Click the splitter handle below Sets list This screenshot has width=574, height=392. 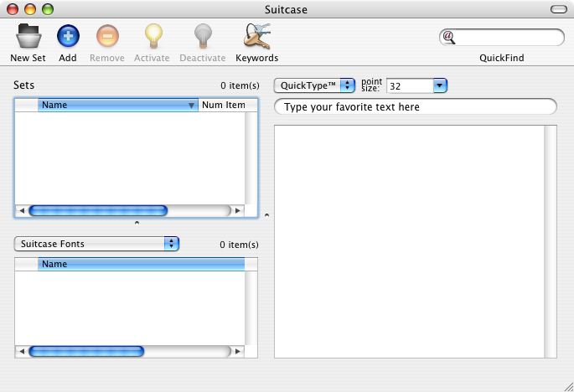137,223
